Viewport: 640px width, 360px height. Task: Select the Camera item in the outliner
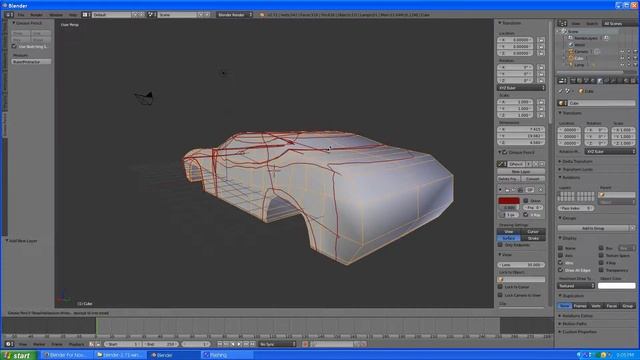point(581,52)
